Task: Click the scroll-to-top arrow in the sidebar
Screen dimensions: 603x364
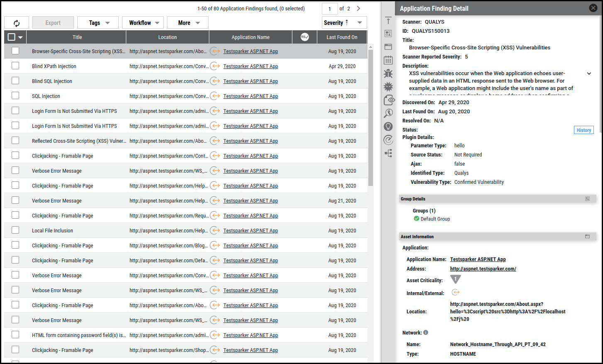Action: coord(388,20)
